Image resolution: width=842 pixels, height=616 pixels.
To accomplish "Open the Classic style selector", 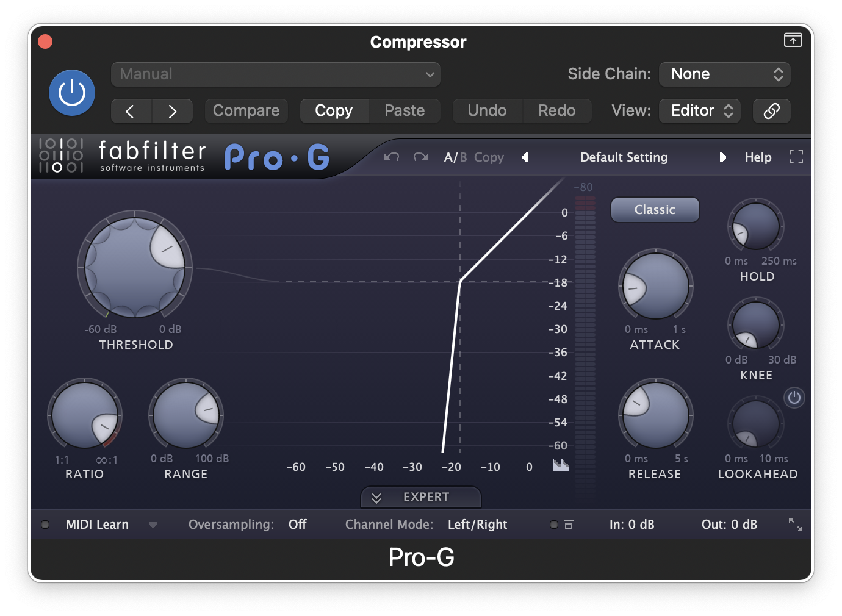I will (x=655, y=210).
